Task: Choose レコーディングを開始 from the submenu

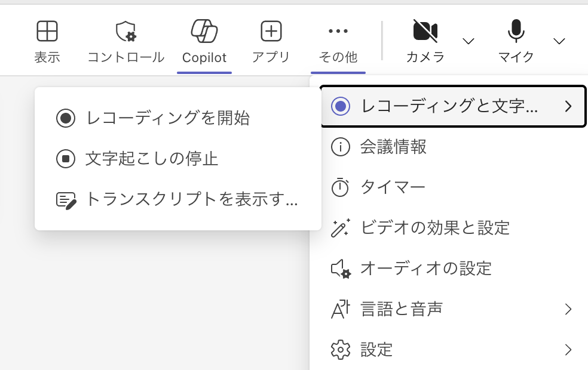Action: click(167, 118)
